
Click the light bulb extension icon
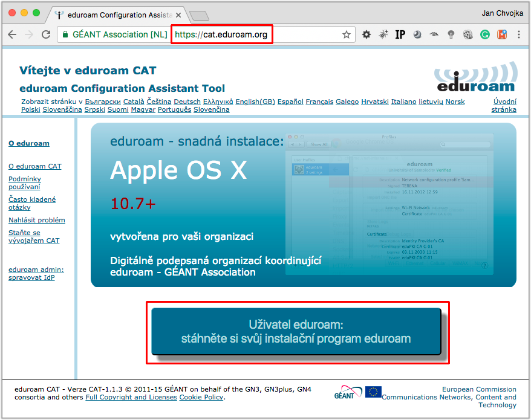click(x=451, y=34)
